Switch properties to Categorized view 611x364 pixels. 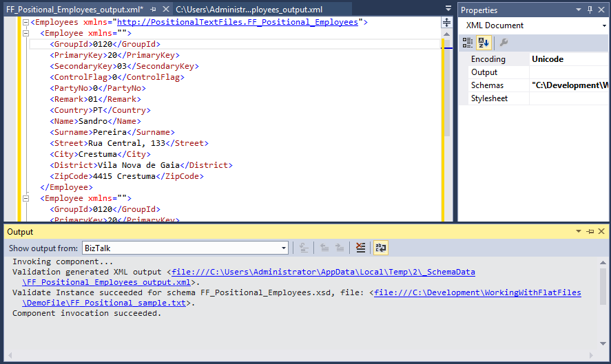coord(468,43)
